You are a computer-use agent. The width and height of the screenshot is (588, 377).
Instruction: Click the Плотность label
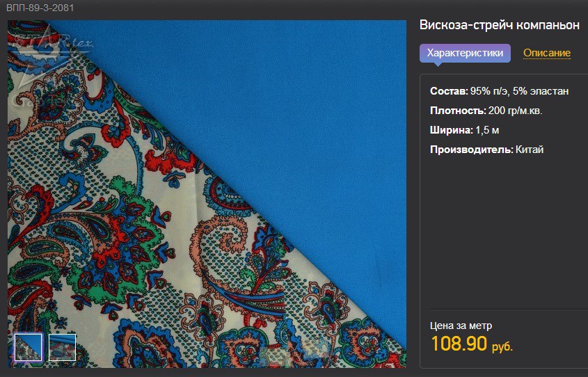coord(458,111)
